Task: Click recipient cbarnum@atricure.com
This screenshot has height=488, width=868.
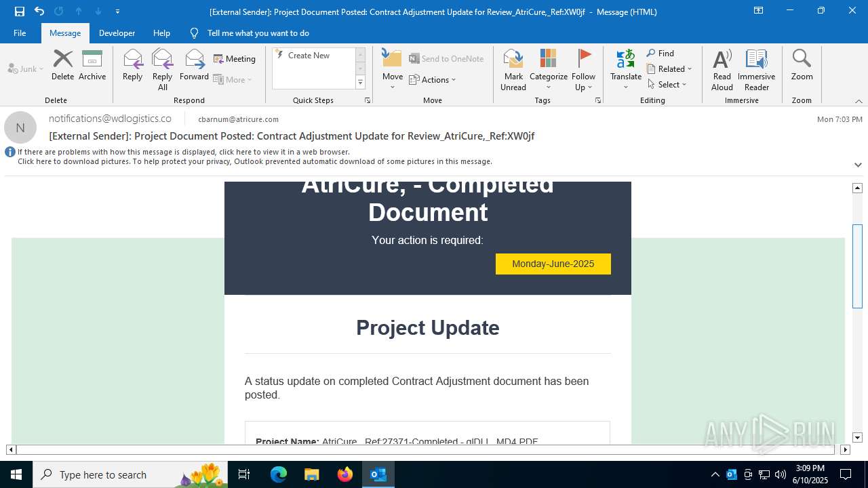Action: click(238, 119)
